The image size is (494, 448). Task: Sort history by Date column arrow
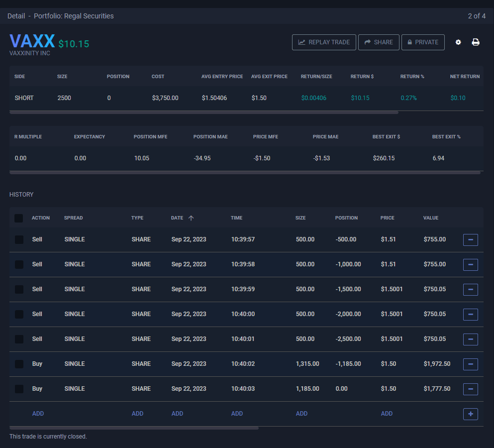[x=191, y=218]
